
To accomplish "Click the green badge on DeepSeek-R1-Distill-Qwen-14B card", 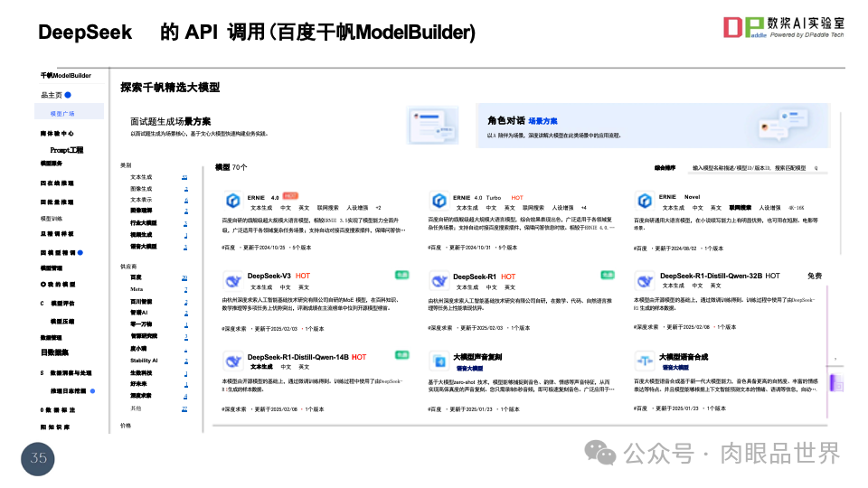I will point(401,354).
